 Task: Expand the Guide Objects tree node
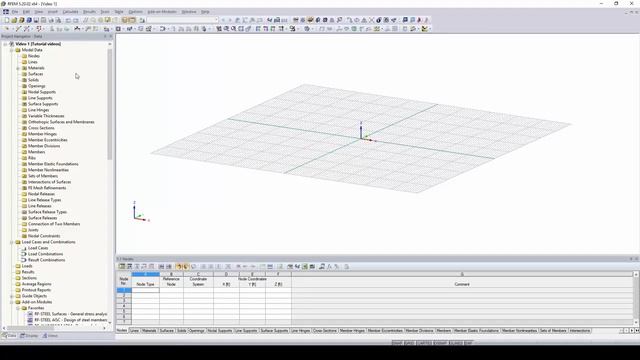12,296
